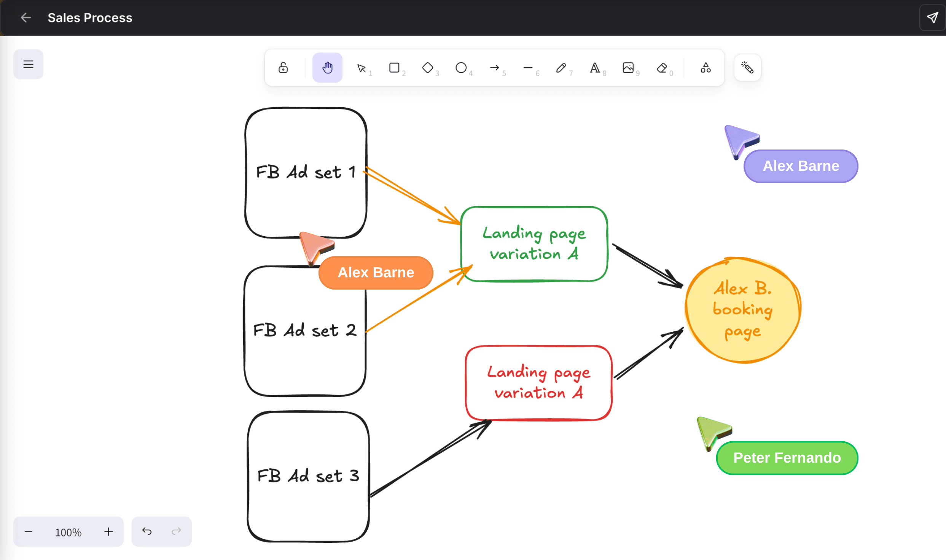Choose the Arrow tool
This screenshot has width=946, height=560.
coord(495,68)
